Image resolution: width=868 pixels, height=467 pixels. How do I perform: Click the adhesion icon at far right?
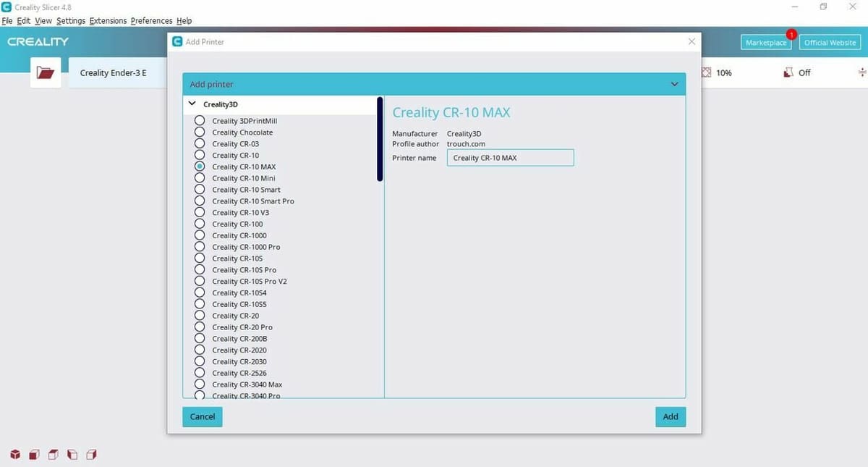[x=862, y=72]
